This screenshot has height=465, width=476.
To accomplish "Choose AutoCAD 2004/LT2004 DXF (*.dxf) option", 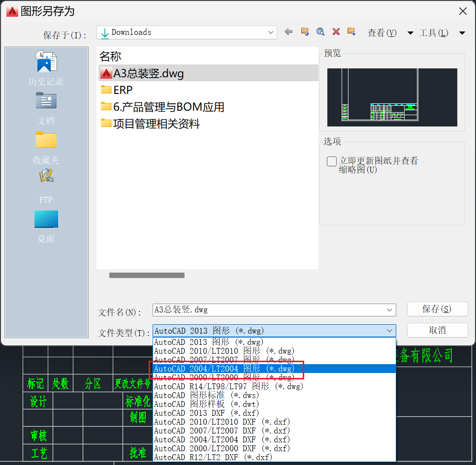I will (x=275, y=439).
